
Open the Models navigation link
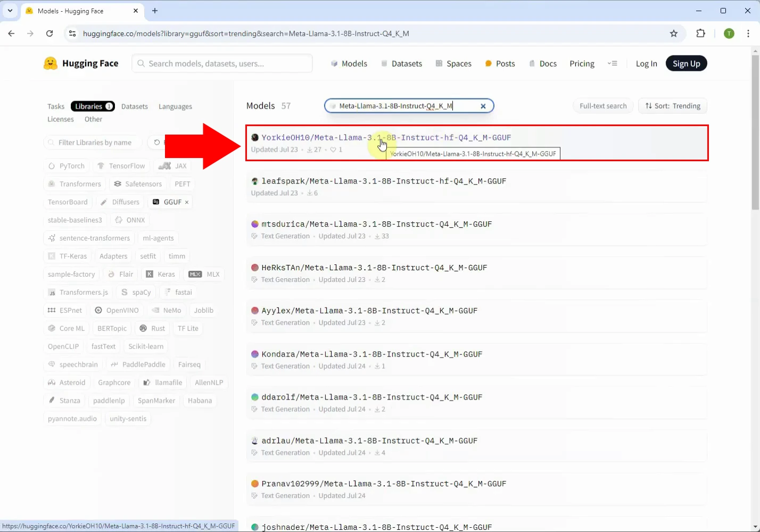[x=349, y=63]
